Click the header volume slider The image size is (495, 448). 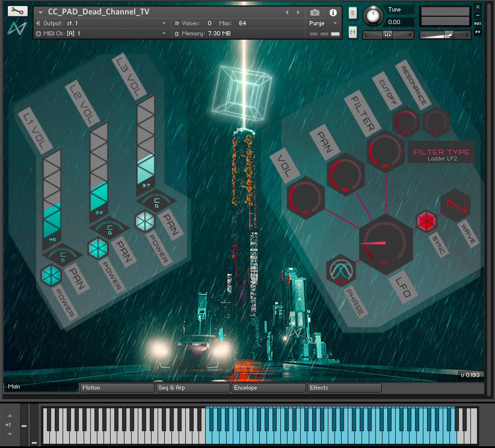[445, 35]
